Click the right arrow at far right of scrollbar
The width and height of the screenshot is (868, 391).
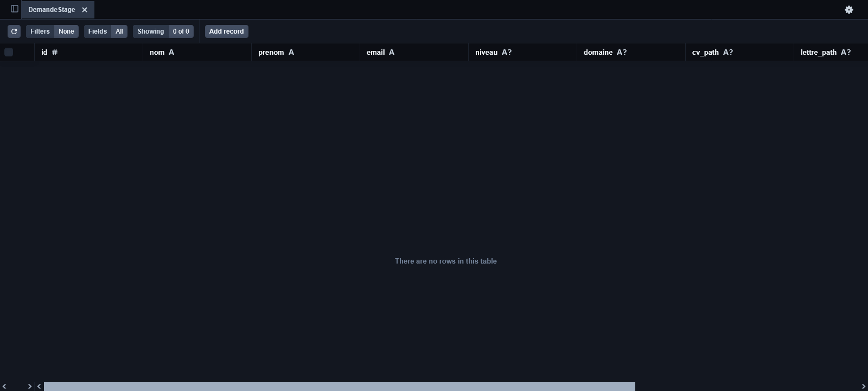863,386
